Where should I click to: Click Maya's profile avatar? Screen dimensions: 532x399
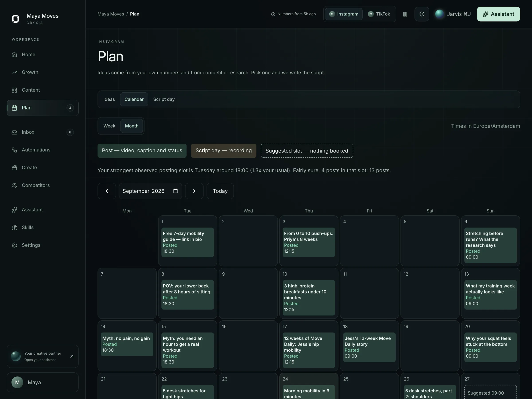[x=17, y=382]
